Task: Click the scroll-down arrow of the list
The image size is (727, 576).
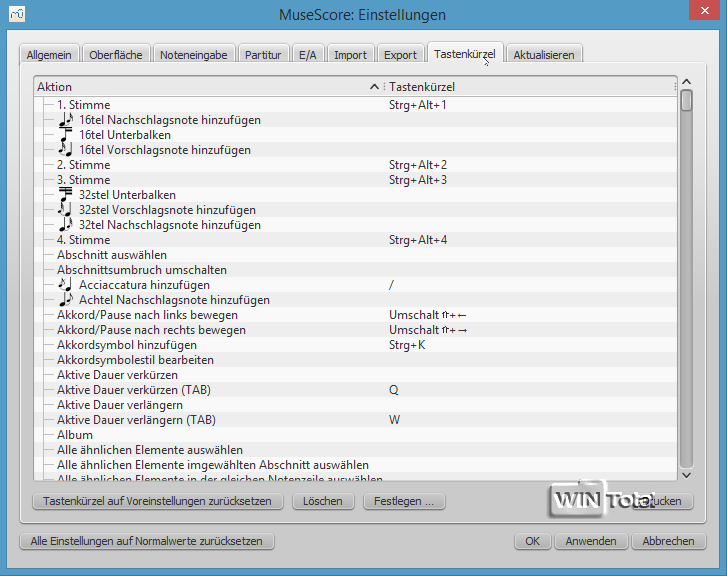Action: [x=687, y=475]
